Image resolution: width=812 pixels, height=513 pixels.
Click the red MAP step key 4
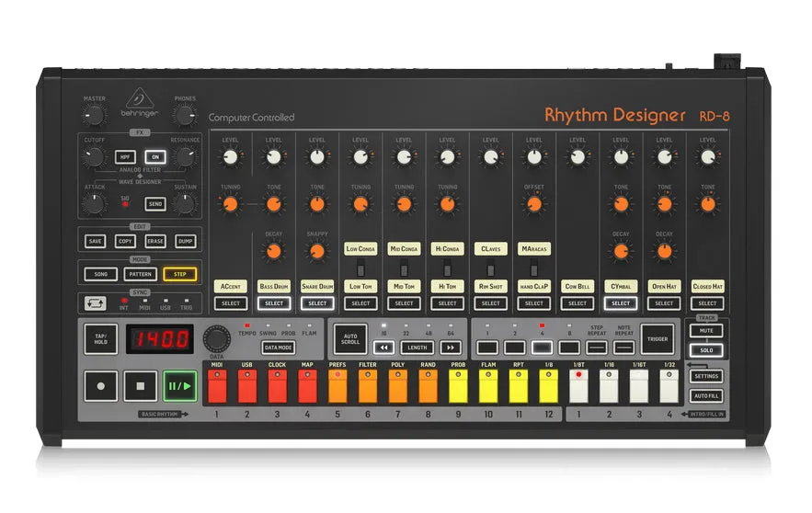(x=307, y=385)
